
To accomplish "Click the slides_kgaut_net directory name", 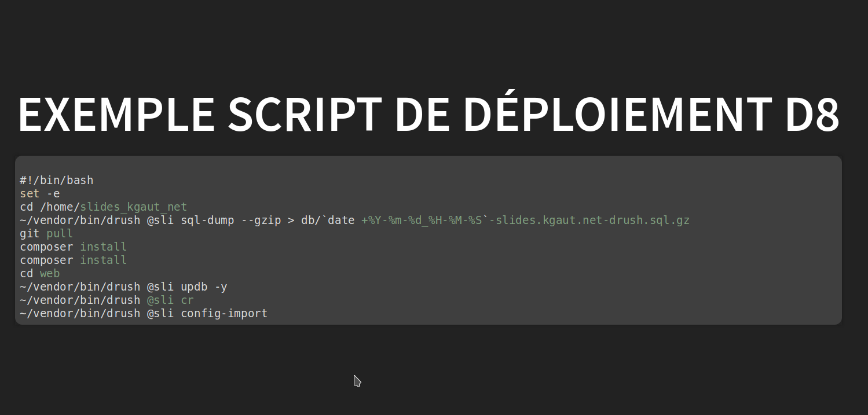I will click(133, 207).
